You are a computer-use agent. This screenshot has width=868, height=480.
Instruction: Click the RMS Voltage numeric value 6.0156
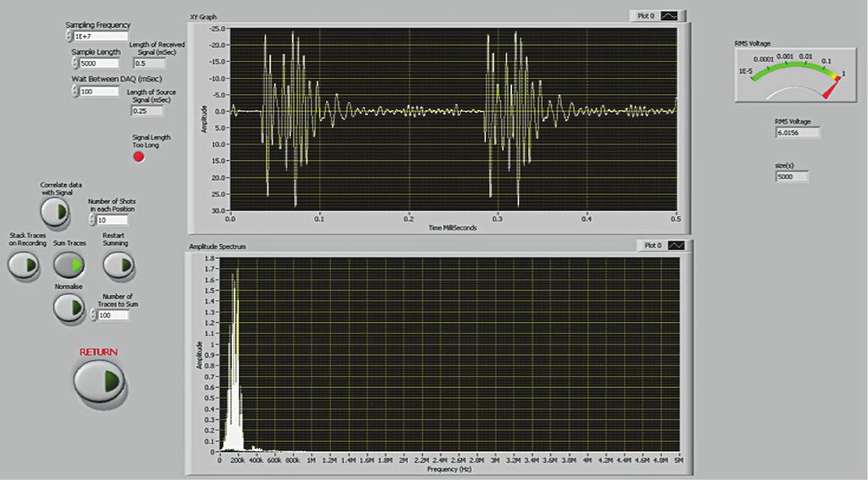pos(797,133)
